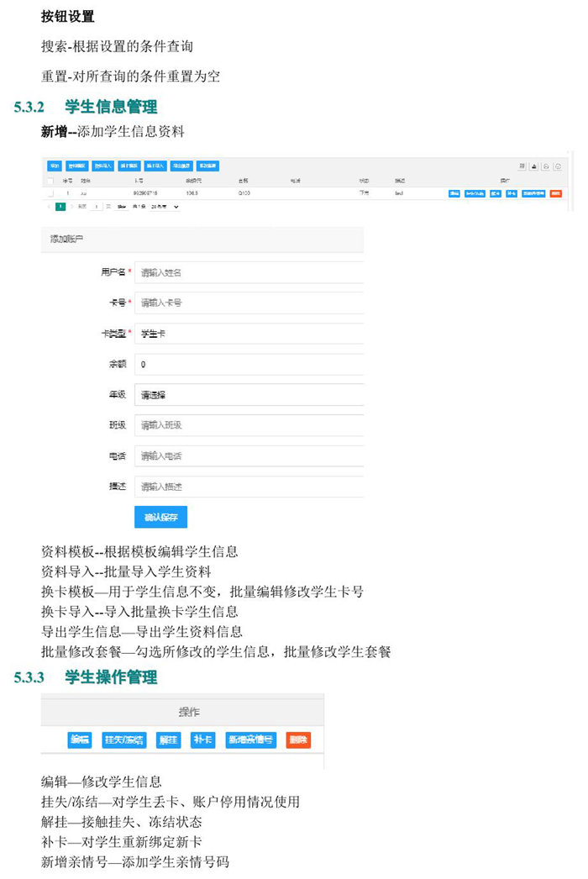Focus the 卡号 input field
Image resolution: width=588 pixels, height=879 pixels.
(249, 303)
